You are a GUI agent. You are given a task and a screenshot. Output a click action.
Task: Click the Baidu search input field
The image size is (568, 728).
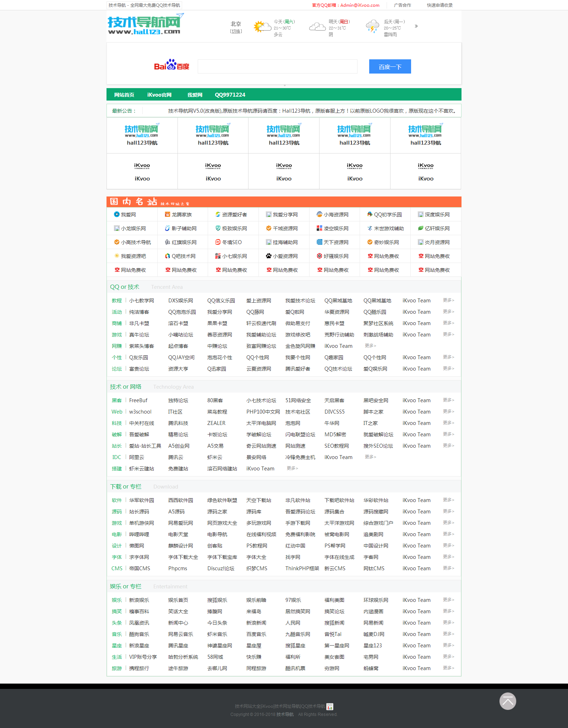click(x=277, y=66)
